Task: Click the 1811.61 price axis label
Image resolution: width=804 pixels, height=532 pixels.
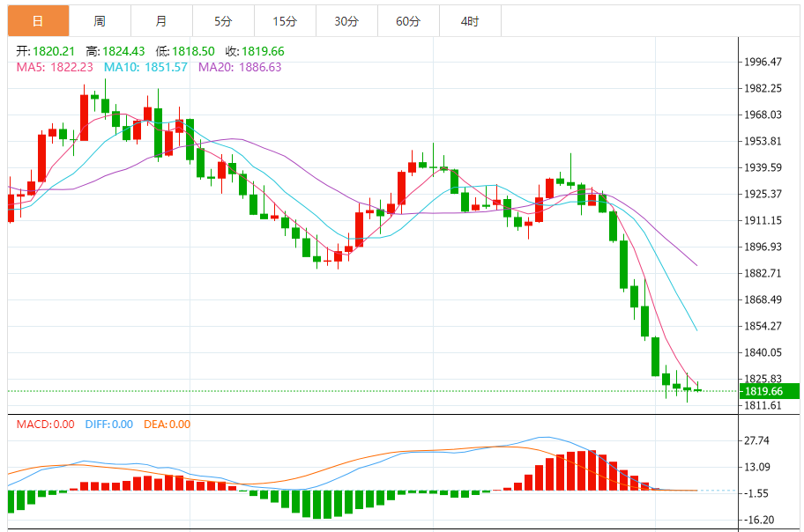Action: [763, 405]
